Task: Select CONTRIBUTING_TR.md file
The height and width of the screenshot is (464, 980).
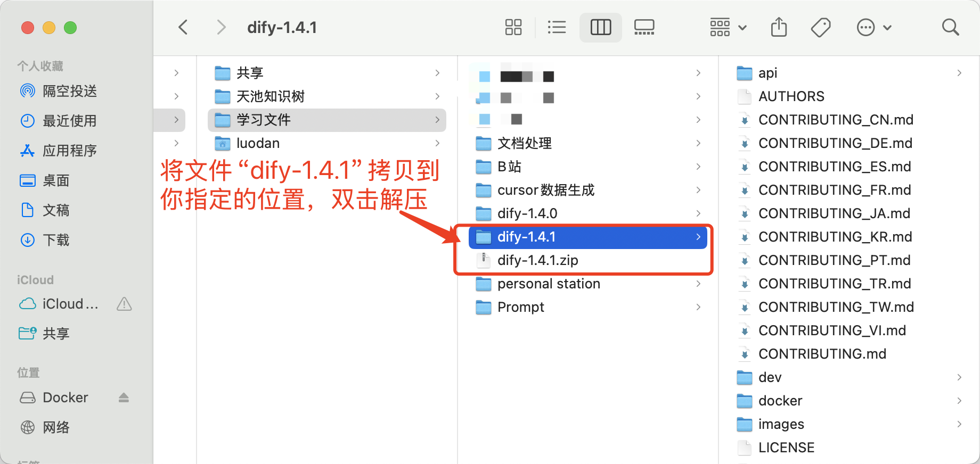Action: click(850, 284)
